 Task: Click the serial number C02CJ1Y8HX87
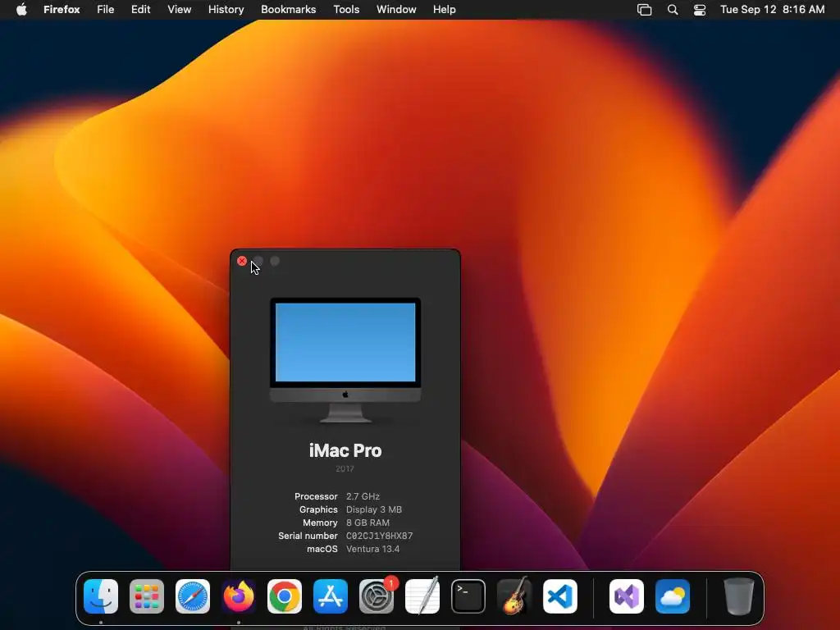(x=379, y=536)
